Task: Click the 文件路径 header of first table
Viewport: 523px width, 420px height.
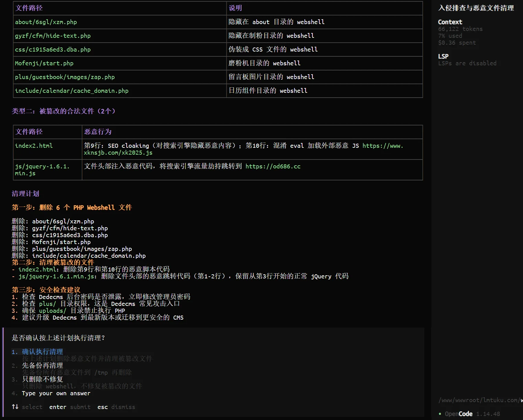Action: click(29, 8)
